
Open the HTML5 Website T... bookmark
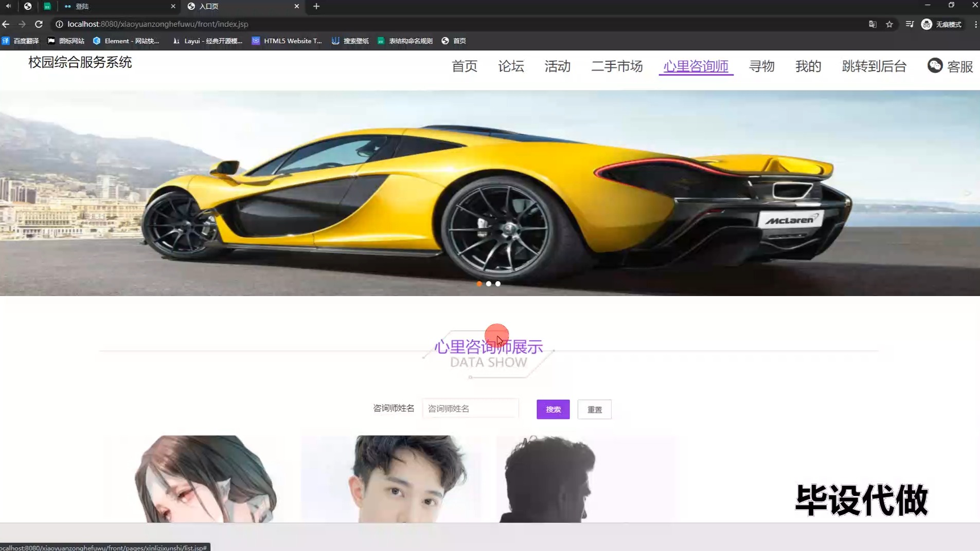[287, 41]
